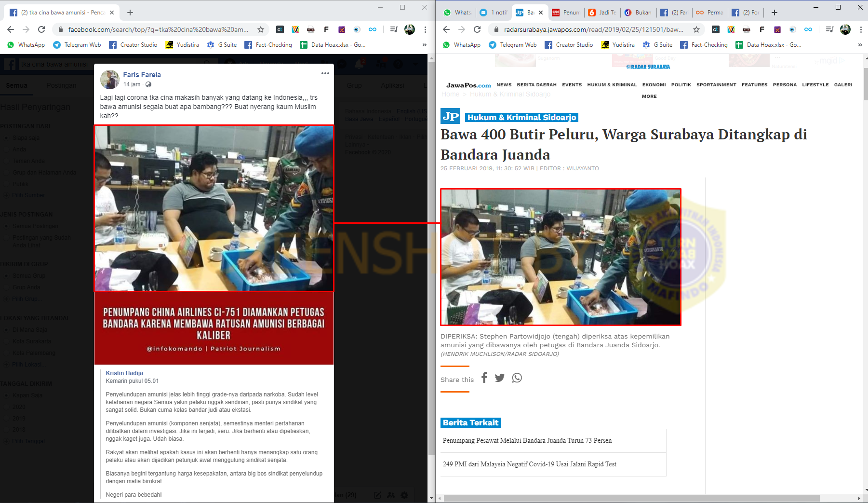Click the masked face extension in JawaPos window
The width and height of the screenshot is (868, 503).
point(747,29)
